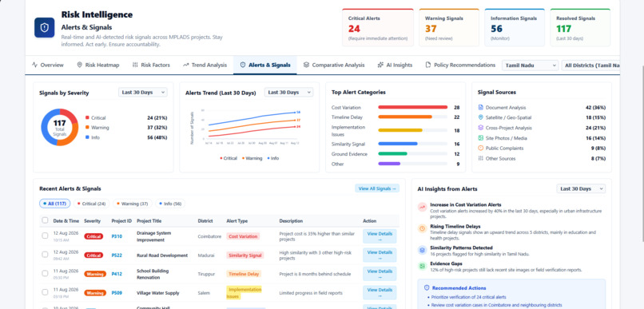The width and height of the screenshot is (644, 309).
Task: Open project ID link P509
Action: point(117,293)
